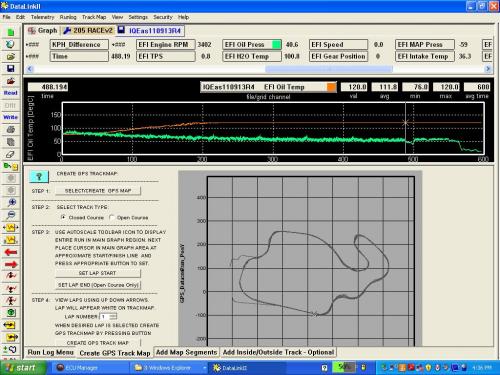Image resolution: width=500 pixels, height=375 pixels.
Task: Click the Zoom In magnifier icon
Action: pyautogui.click(x=11, y=202)
